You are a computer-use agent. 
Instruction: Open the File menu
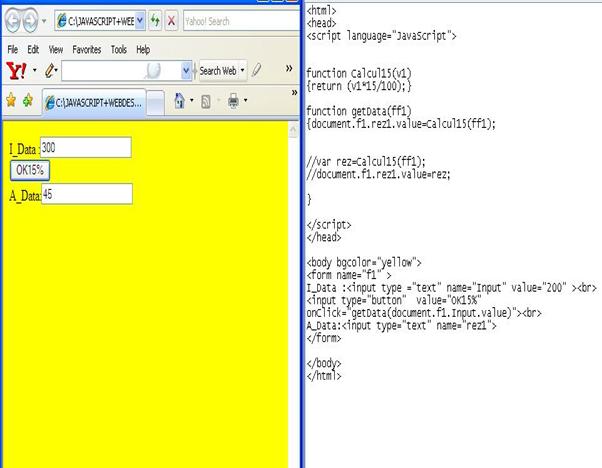click(13, 50)
